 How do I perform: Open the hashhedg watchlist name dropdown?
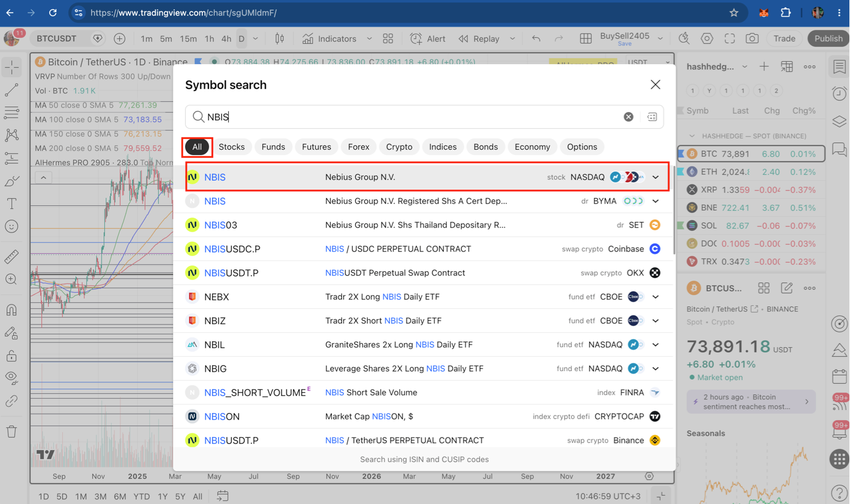745,67
